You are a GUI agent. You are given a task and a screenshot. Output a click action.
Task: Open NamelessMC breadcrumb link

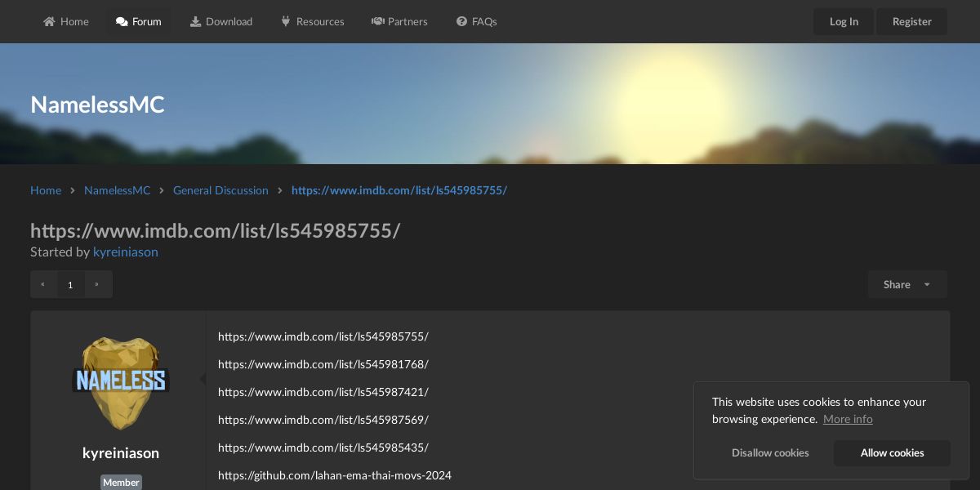click(x=118, y=190)
